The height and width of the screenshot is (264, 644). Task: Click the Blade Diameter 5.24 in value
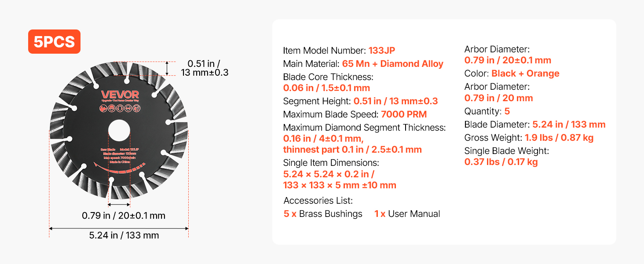(x=569, y=125)
